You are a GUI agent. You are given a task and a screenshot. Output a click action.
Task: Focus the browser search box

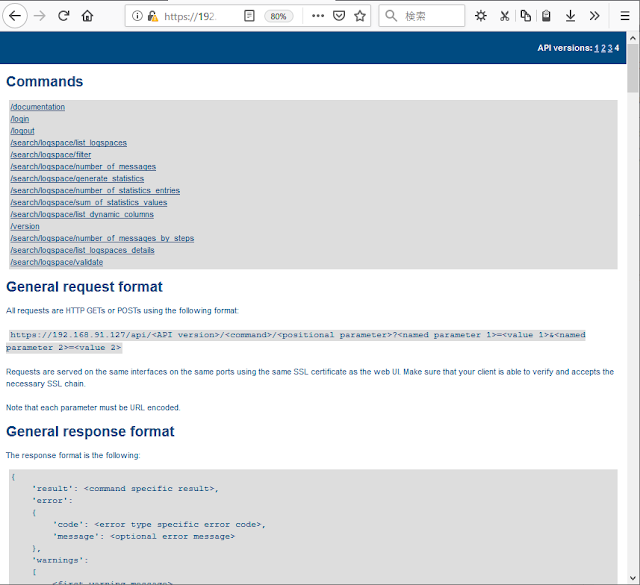(422, 16)
